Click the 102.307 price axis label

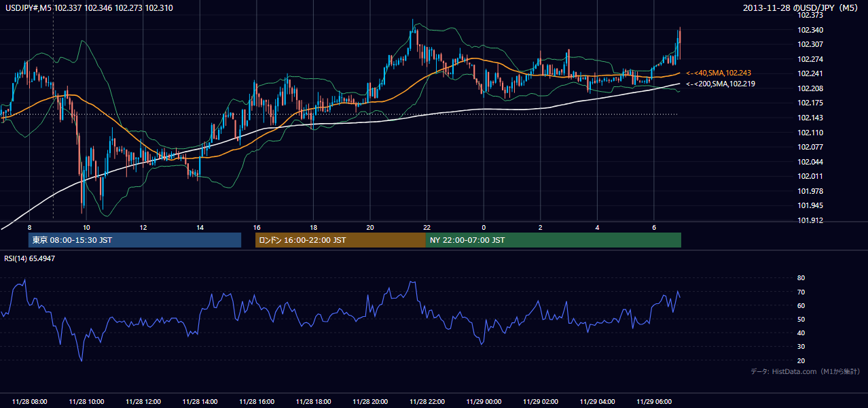coord(810,44)
